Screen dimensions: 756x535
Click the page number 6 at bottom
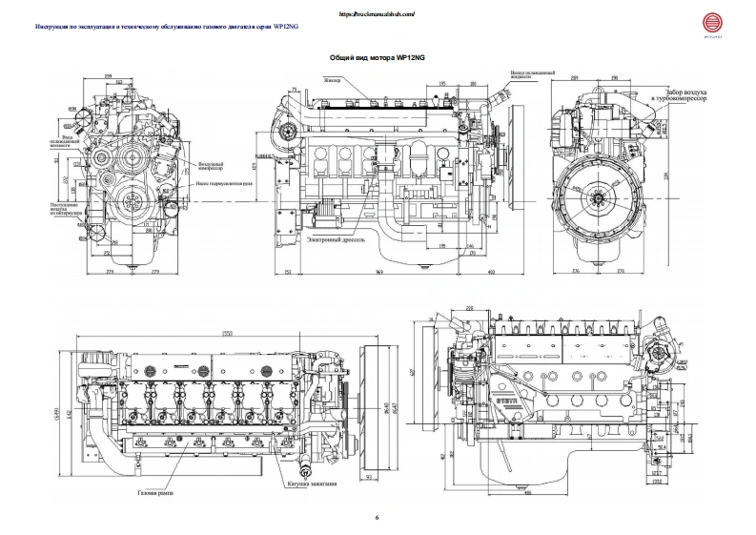[x=378, y=517]
